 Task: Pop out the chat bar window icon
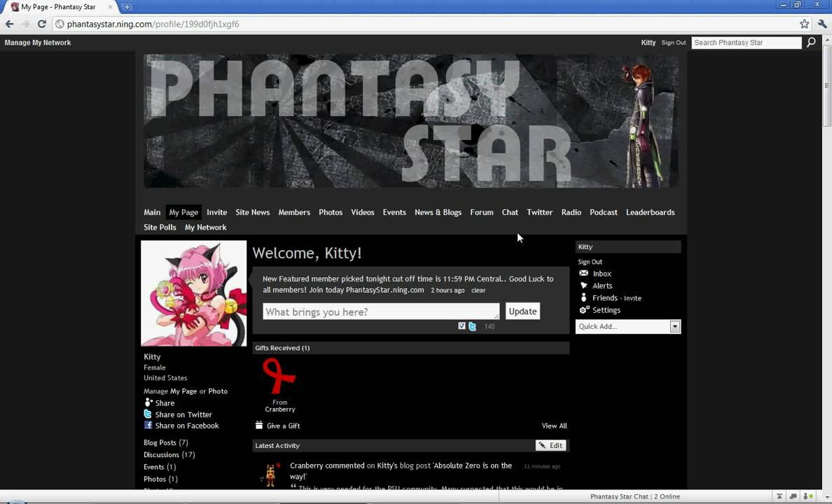[x=779, y=496]
